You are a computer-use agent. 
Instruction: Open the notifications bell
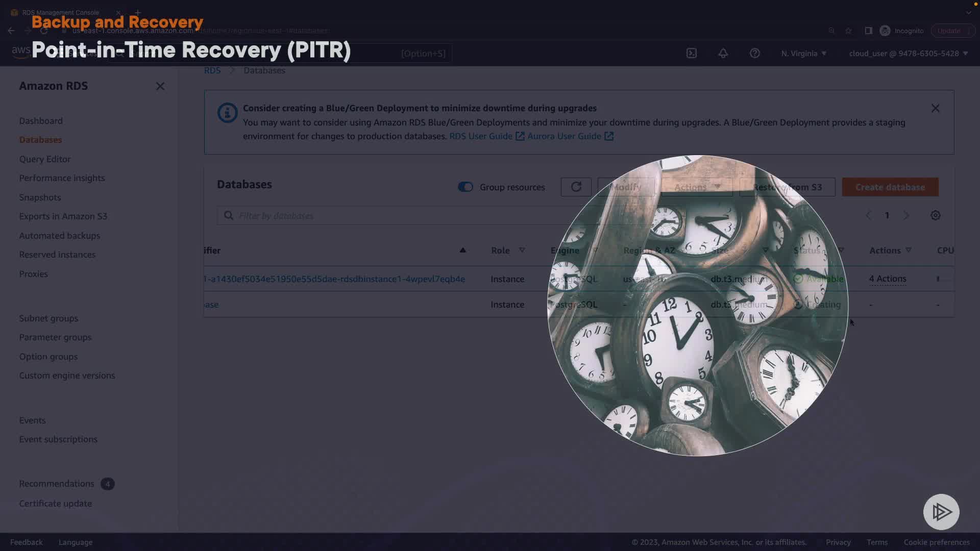tap(723, 53)
